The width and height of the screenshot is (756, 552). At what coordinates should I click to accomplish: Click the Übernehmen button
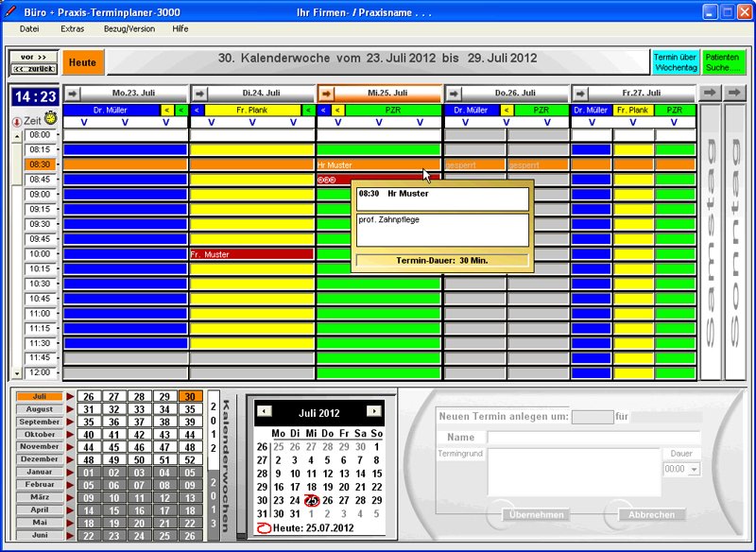tap(536, 514)
